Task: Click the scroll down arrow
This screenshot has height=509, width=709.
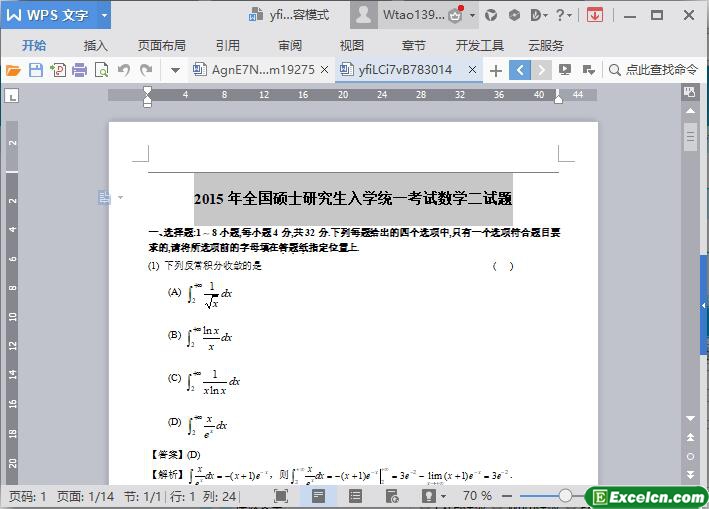Action: [690, 419]
